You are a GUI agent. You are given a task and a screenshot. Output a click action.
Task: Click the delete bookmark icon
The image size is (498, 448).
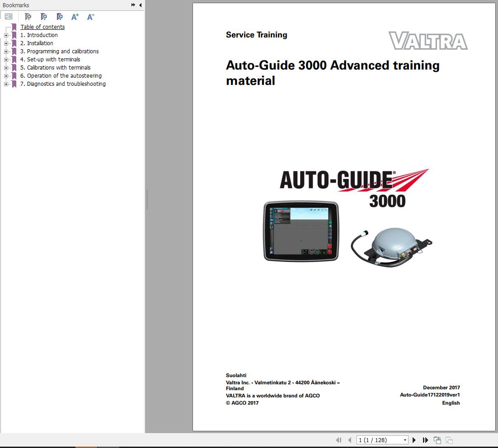(x=28, y=17)
